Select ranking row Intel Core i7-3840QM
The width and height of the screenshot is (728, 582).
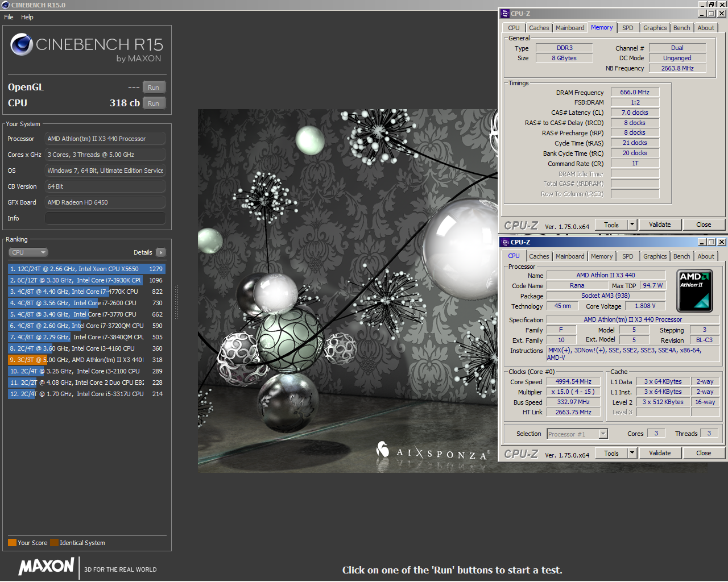click(x=86, y=337)
